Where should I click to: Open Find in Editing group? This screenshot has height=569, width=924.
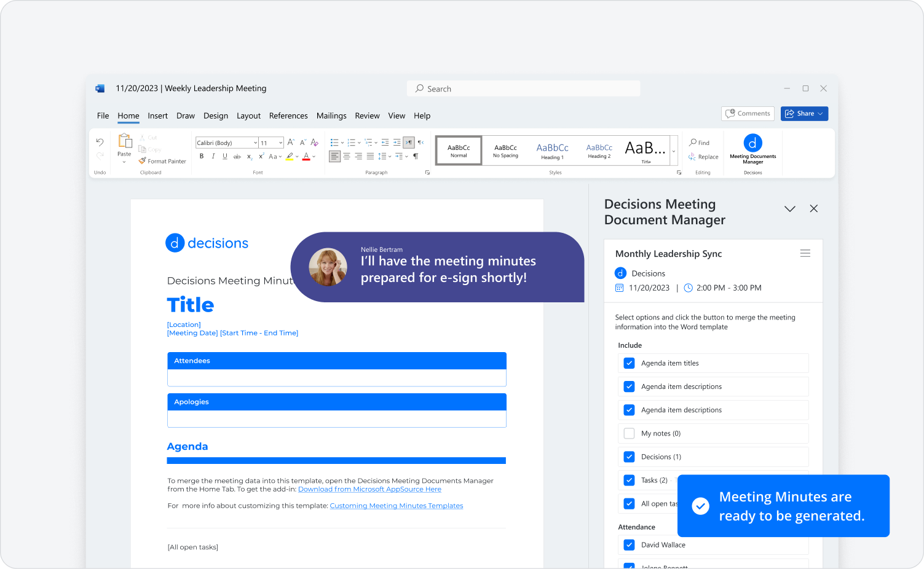pyautogui.click(x=700, y=143)
